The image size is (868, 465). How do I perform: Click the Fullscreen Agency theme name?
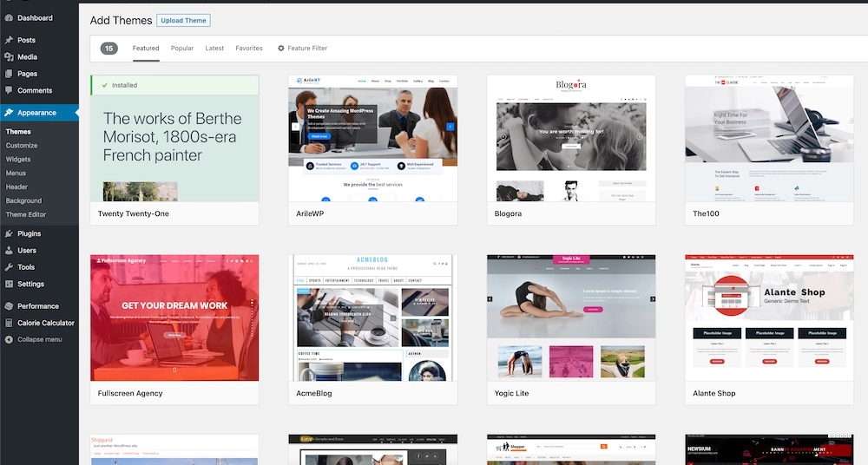click(130, 394)
